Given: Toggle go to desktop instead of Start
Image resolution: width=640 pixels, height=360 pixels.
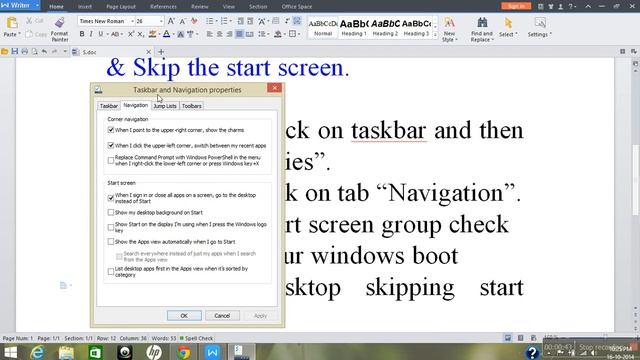Looking at the screenshot, I should point(111,198).
